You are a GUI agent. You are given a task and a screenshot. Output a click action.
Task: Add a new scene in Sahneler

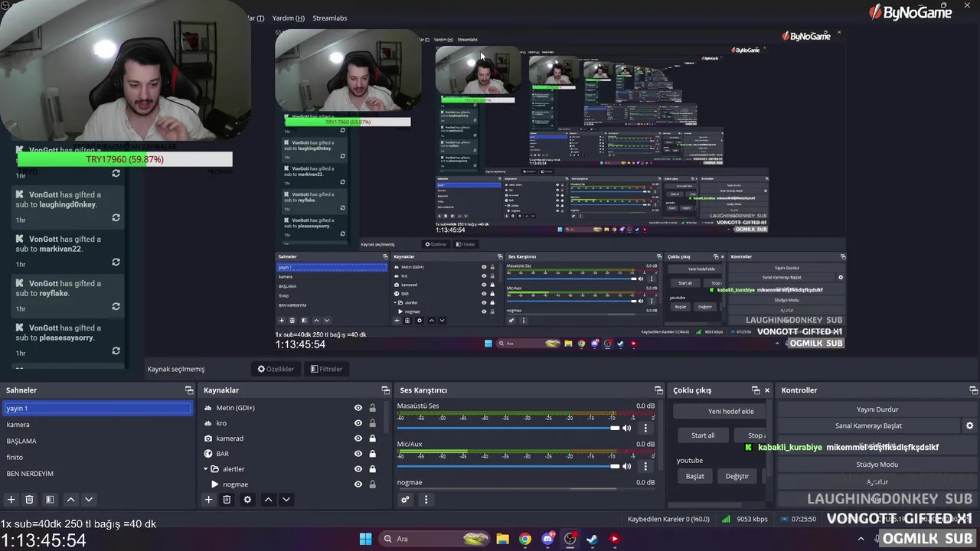pyautogui.click(x=11, y=500)
